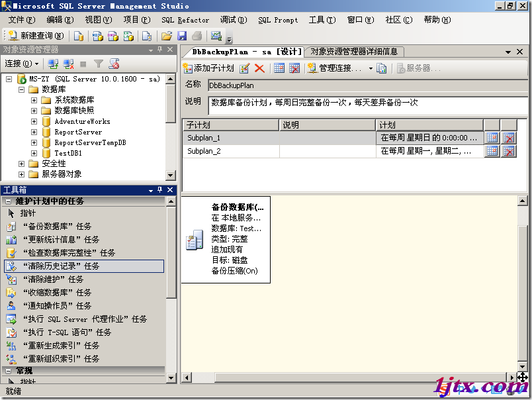The height and width of the screenshot is (400, 532).
Task: Click the remove schedule icon in designer toolbar
Action: (294, 68)
